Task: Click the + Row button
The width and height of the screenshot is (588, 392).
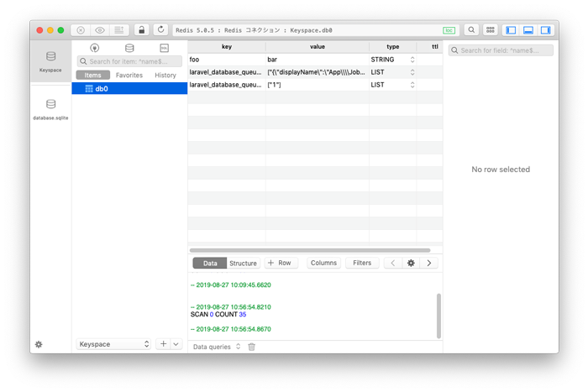Action: [x=281, y=263]
